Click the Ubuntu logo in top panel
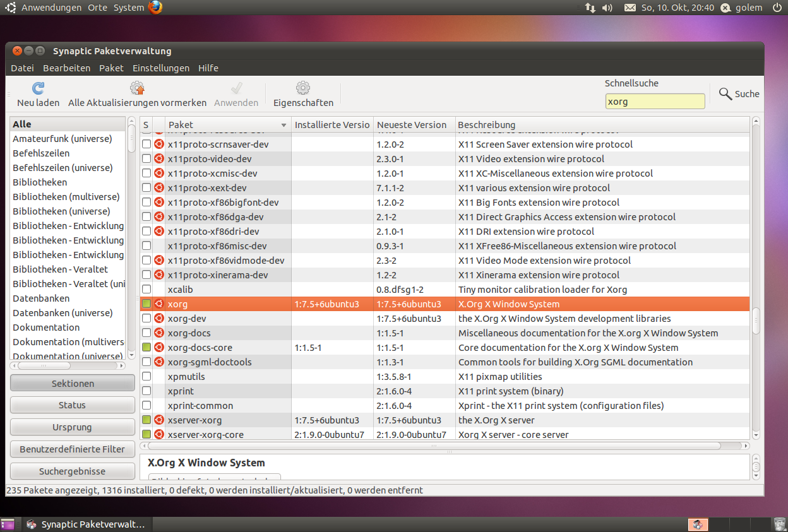788x532 pixels. click(x=11, y=8)
